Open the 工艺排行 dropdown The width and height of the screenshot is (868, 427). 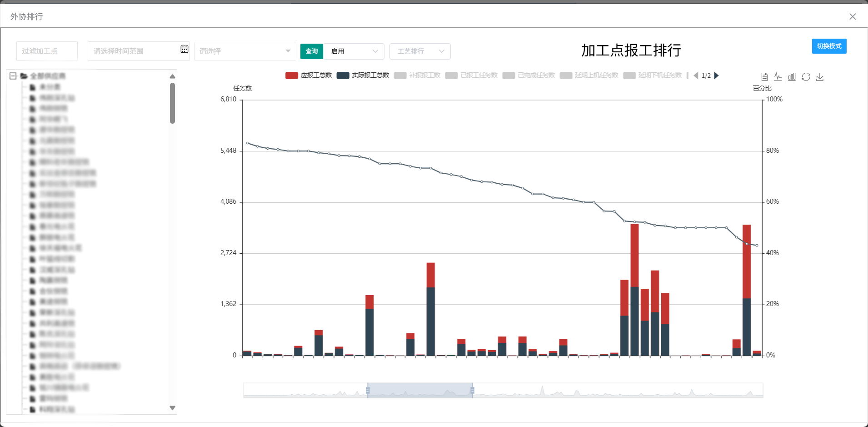(x=419, y=51)
